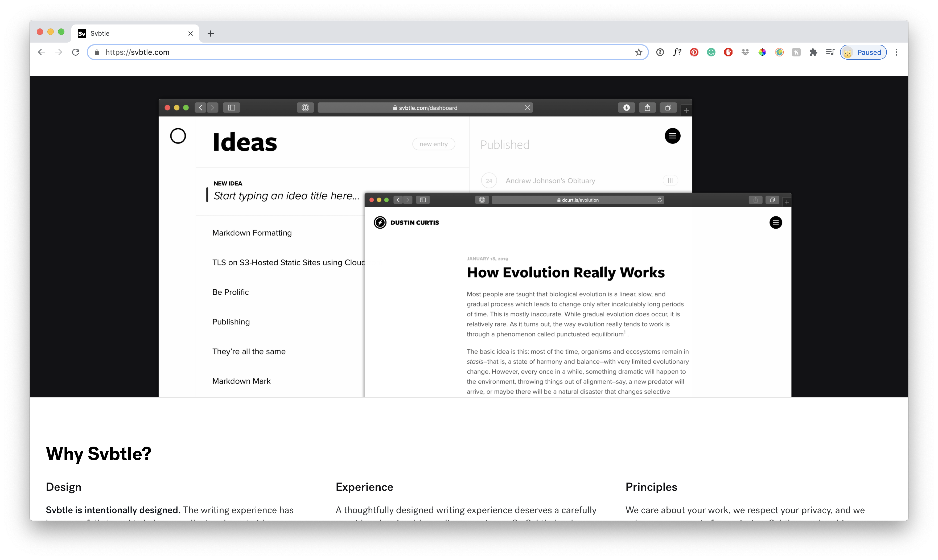Viewport: 938px width, 560px height.
Task: Open the globe extension icon
Action: 779,52
